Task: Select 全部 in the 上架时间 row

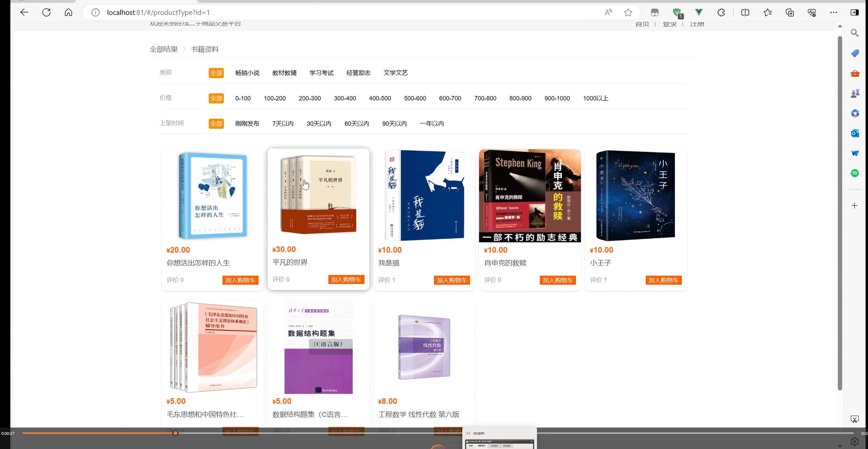Action: click(x=216, y=124)
